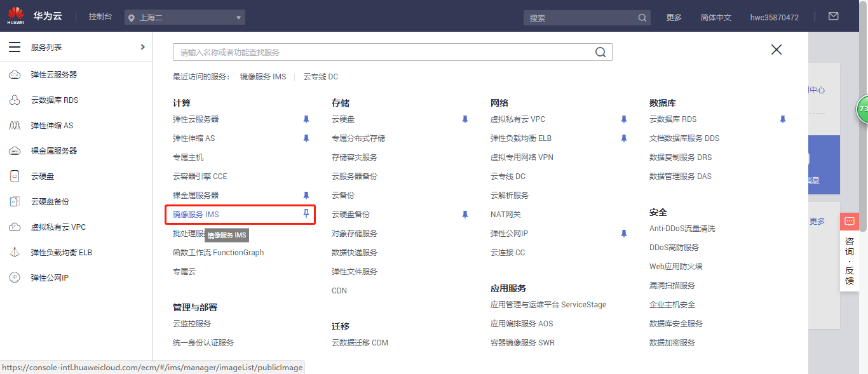Open 数据管理服务 DAS
868x374 pixels.
click(681, 177)
